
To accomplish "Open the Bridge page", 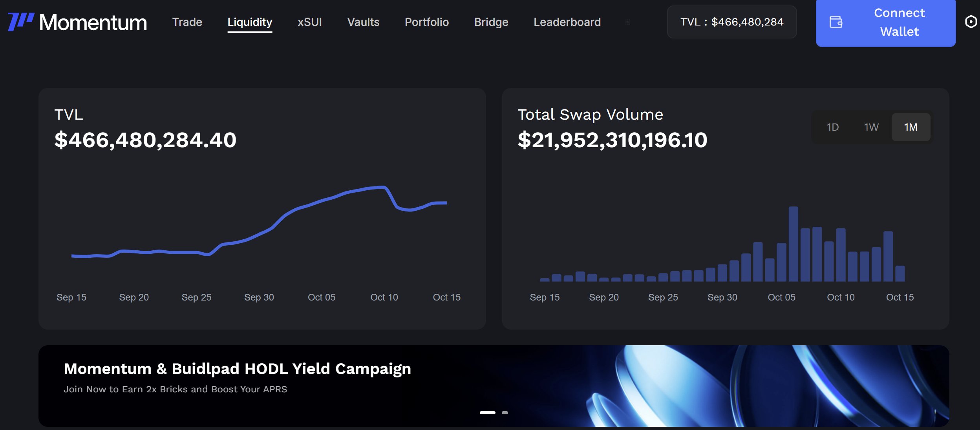I will tap(491, 22).
